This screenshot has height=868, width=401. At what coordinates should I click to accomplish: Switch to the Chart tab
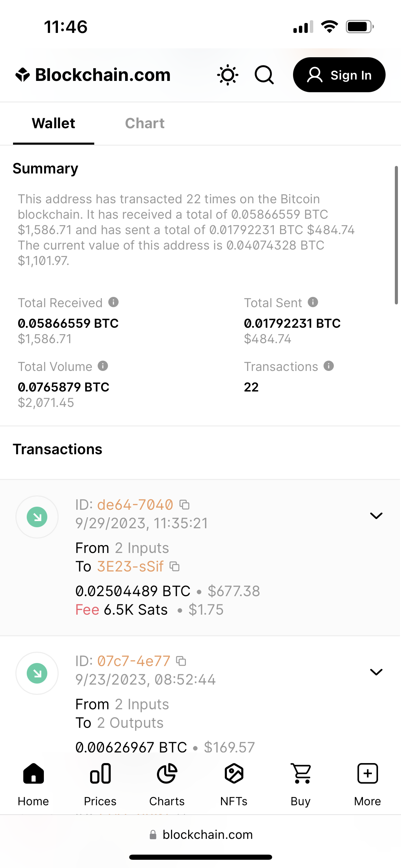pos(145,123)
